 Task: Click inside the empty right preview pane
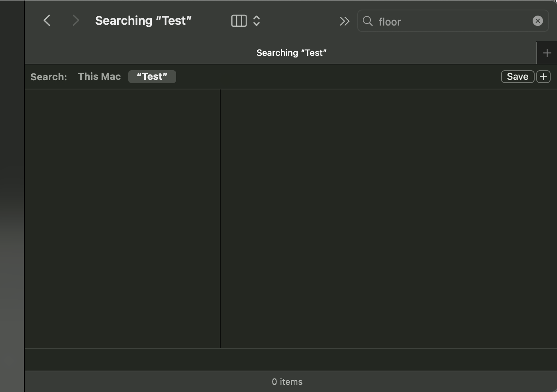[x=388, y=219]
